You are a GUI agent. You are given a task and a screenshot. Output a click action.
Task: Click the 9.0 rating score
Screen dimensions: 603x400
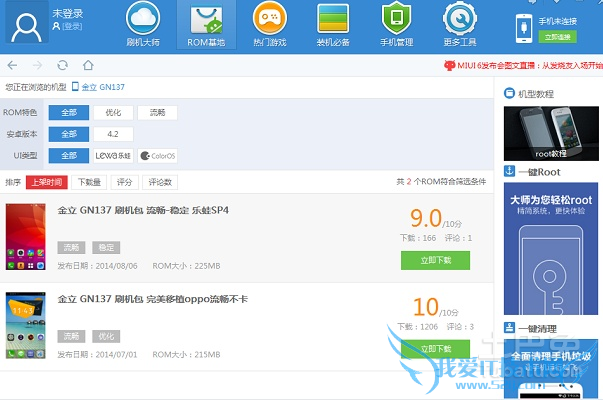426,218
